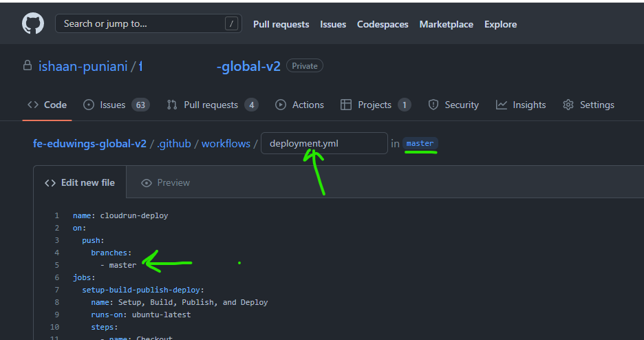This screenshot has height=340, width=644.
Task: Open fe-eduwings-global-v2 breadcrumb link
Action: click(x=89, y=143)
